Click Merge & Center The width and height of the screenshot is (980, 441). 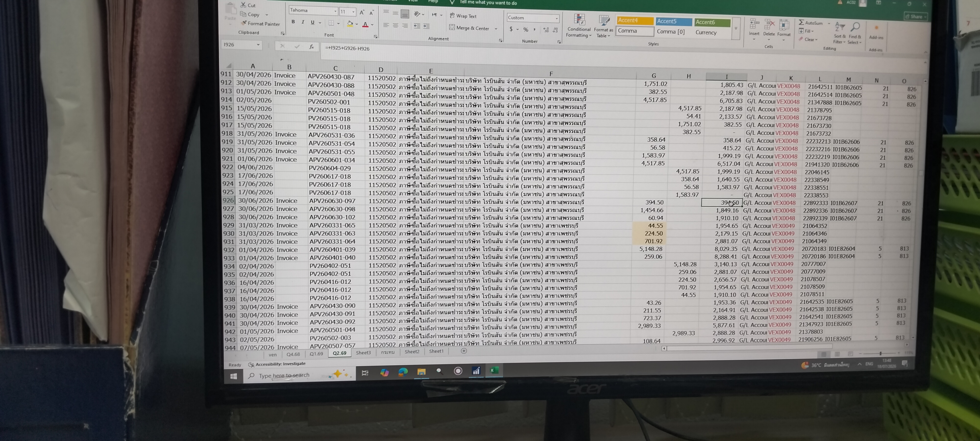pyautogui.click(x=469, y=28)
